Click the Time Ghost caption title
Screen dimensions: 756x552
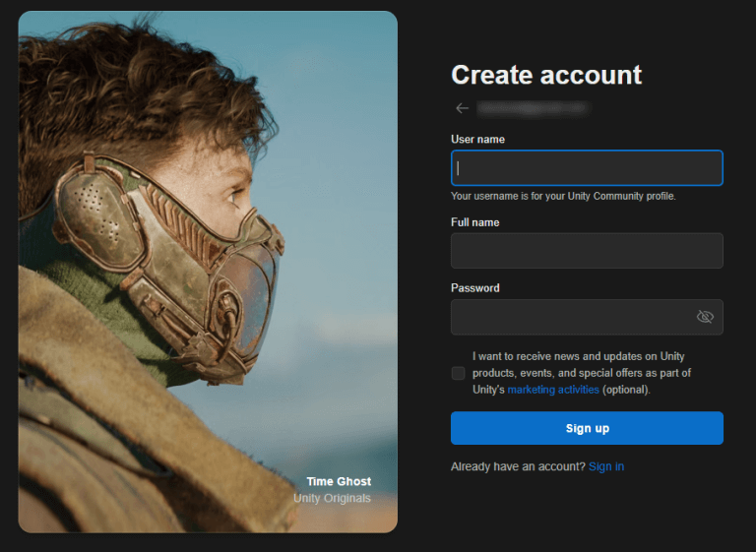tap(339, 481)
